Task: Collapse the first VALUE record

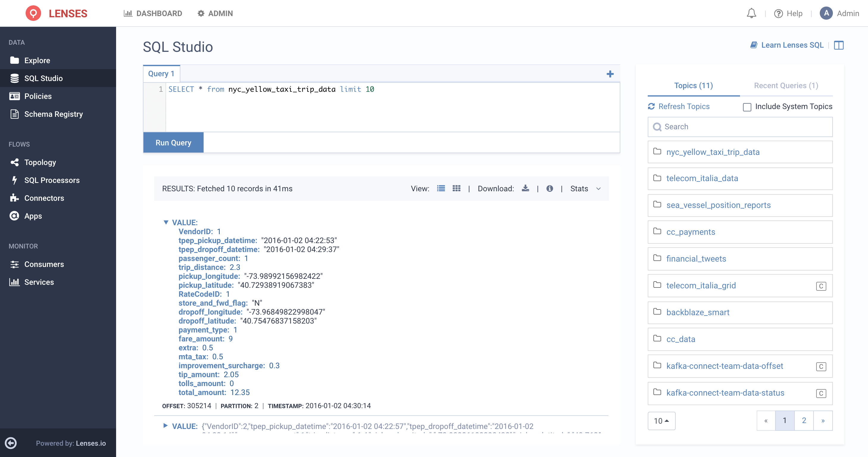Action: (x=166, y=222)
